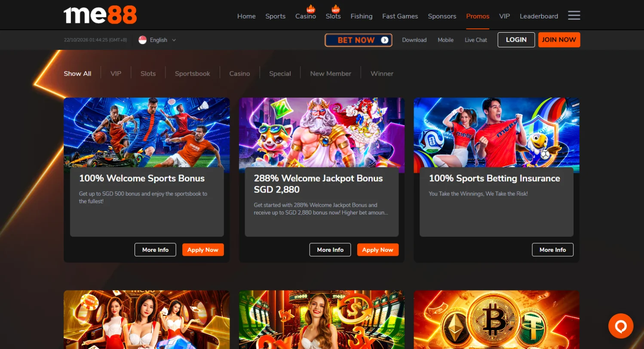
Task: Open the hamburger menu icon
Action: pyautogui.click(x=574, y=16)
